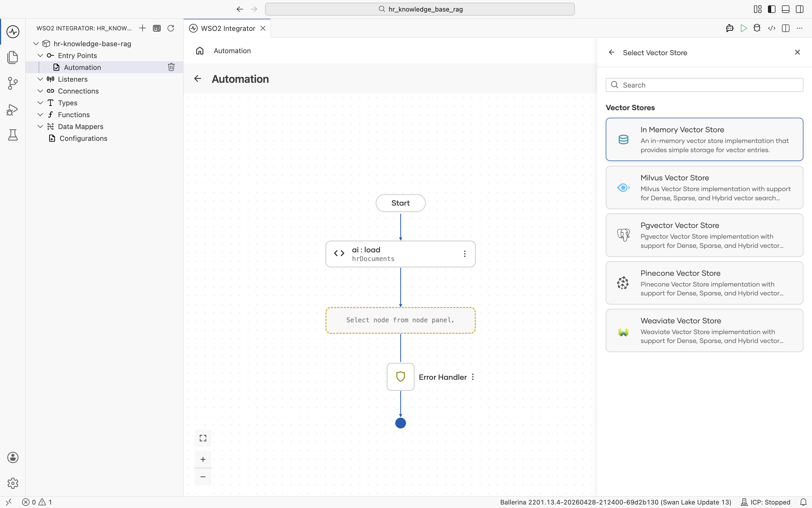Click the overview icon beside the add button
Viewport: 812px width, 508px height.
click(157, 28)
